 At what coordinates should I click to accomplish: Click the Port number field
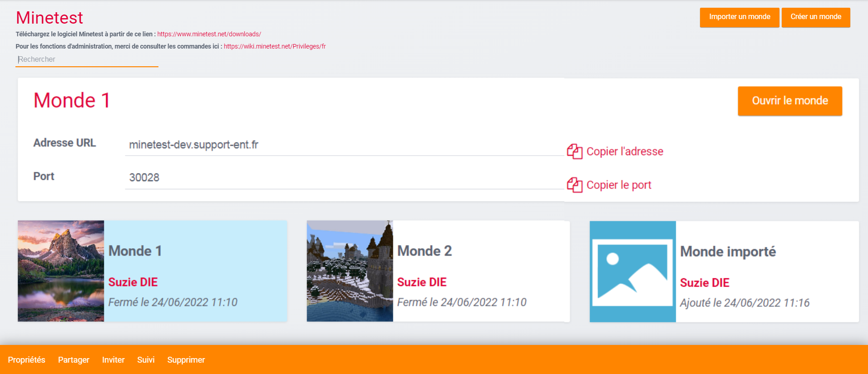[x=344, y=177]
